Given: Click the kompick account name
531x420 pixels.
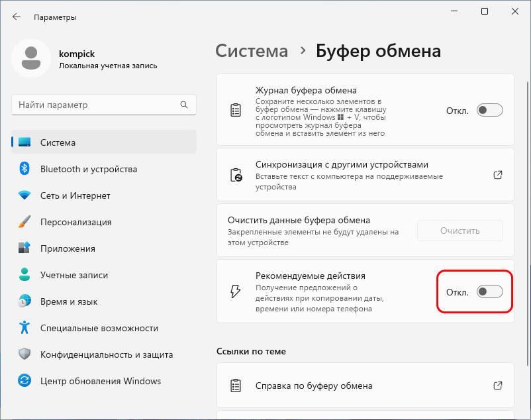Looking at the screenshot, I should coord(77,54).
